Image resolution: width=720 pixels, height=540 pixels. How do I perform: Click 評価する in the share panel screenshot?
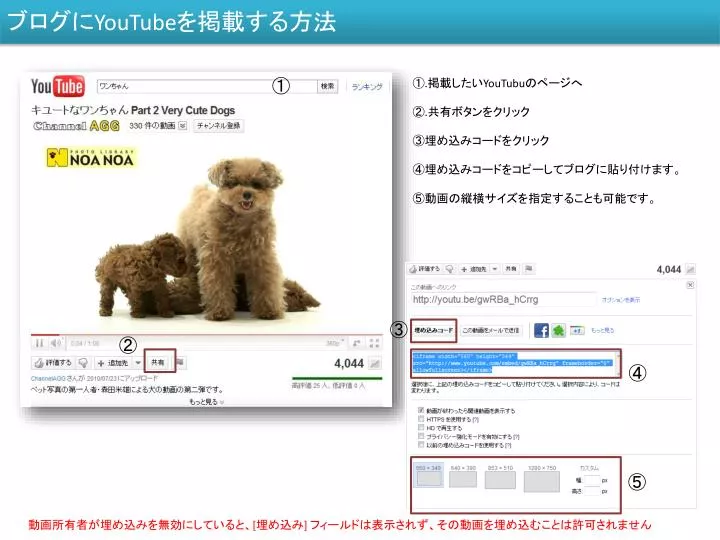[x=425, y=269]
